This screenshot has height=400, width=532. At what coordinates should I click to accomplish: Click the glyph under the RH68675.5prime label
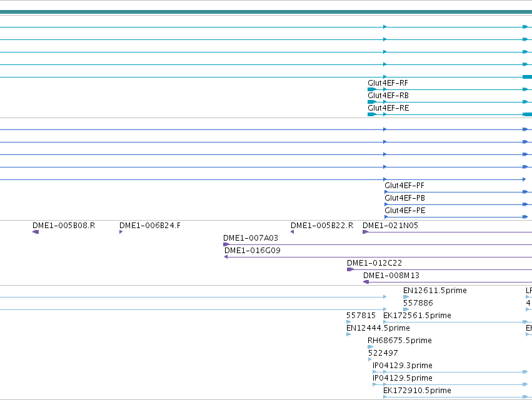coord(370,347)
